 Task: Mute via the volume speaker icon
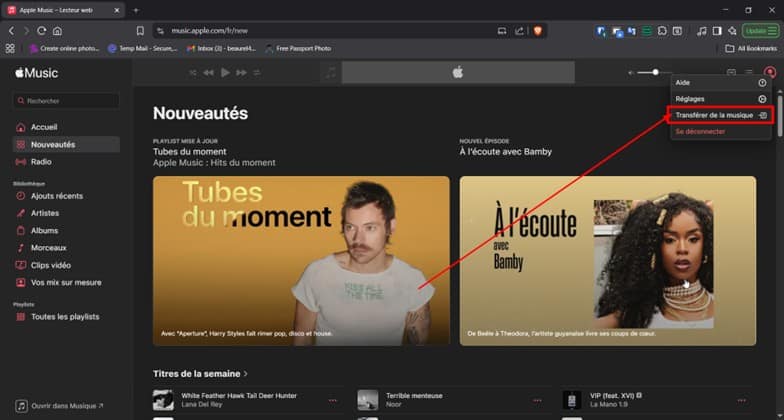tap(631, 73)
